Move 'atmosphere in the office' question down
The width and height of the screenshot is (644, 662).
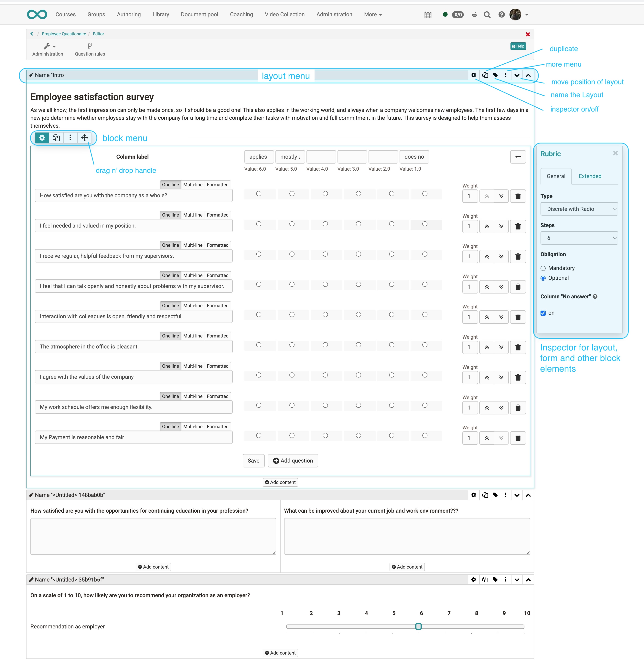point(501,347)
